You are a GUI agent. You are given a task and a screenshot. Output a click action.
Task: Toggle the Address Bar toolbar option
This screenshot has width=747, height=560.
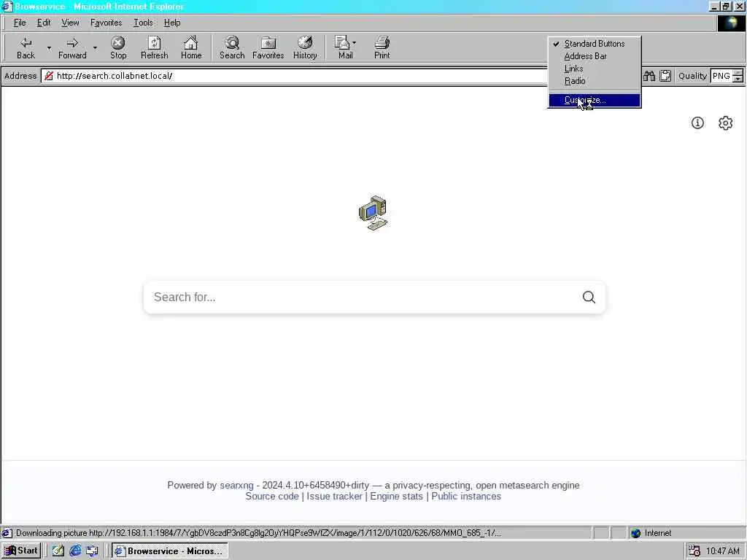point(594,56)
